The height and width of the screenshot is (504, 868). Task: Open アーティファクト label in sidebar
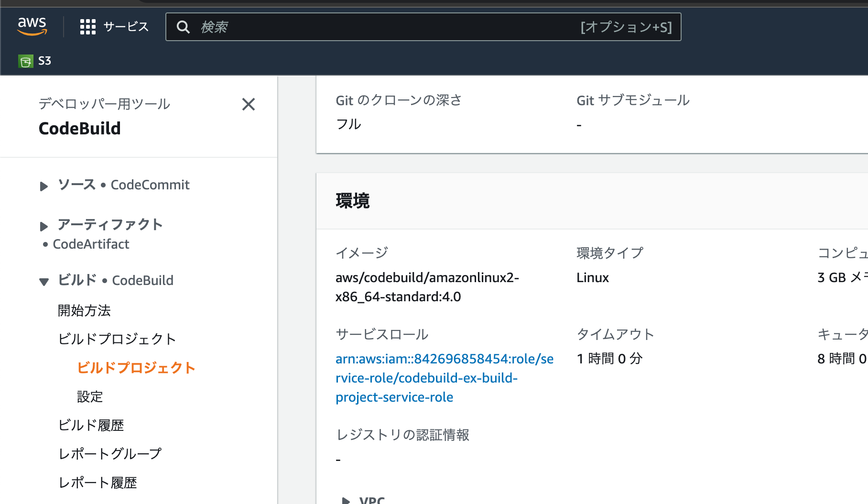pos(110,224)
